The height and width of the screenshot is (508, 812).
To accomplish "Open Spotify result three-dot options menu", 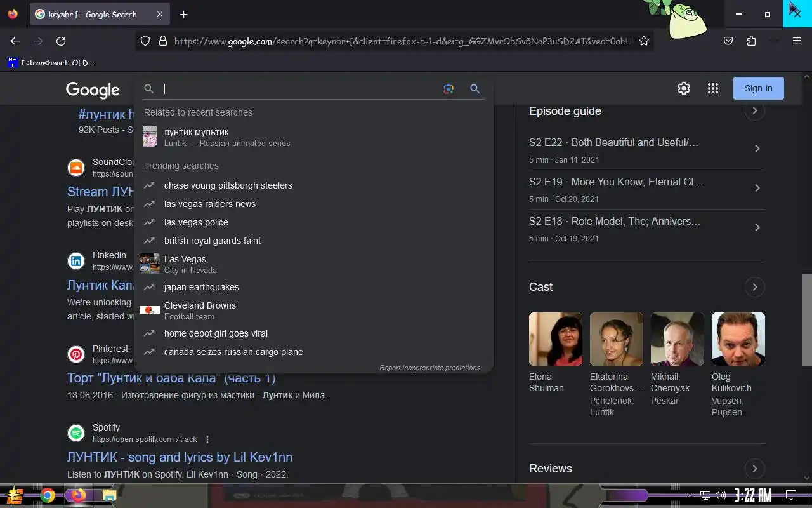I will 207,439.
